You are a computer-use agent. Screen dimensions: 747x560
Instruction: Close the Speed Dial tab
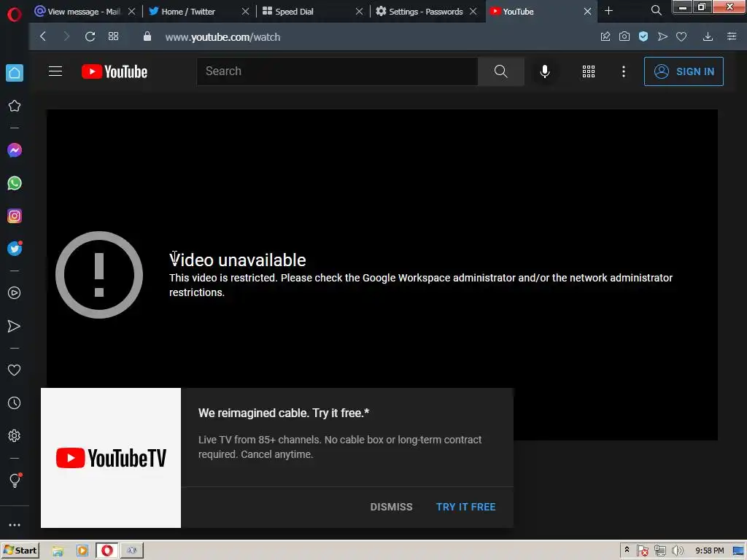359,12
